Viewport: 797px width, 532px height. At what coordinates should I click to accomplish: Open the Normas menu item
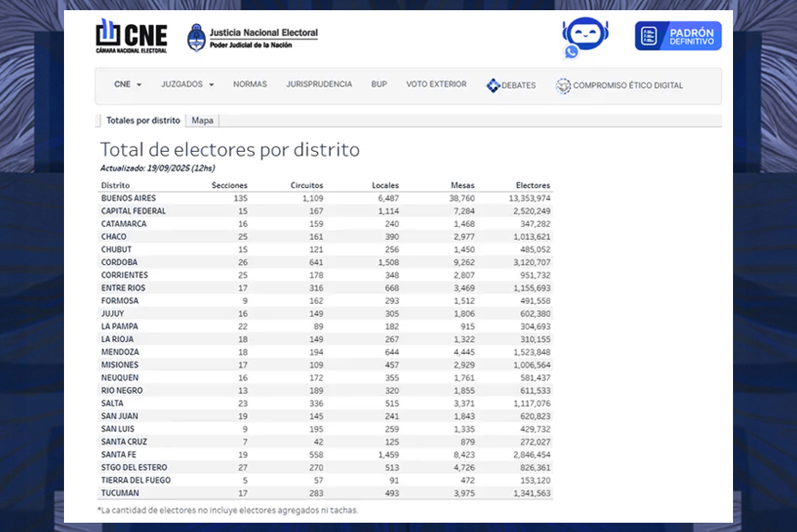(249, 84)
